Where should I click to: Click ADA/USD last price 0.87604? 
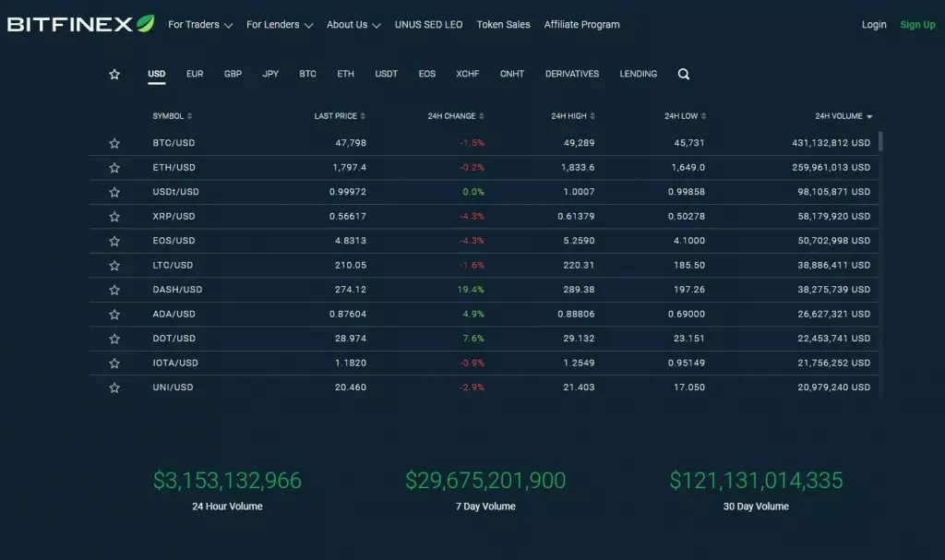(x=348, y=314)
